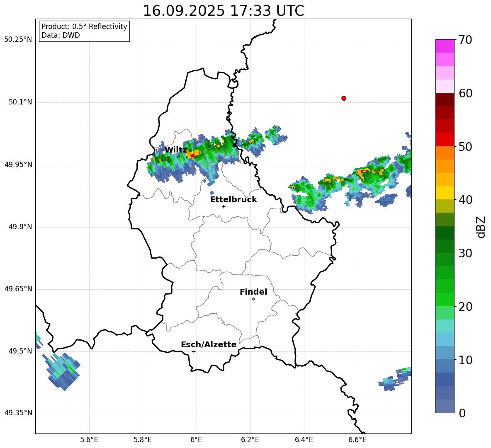Click the light cyan colorbar segment above 10
This screenshot has width=491, height=448.
445,339
